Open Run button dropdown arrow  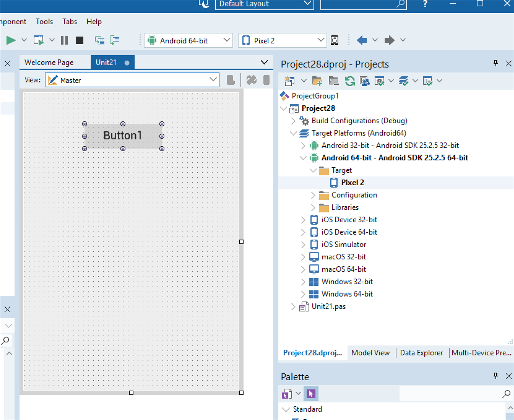(x=24, y=40)
